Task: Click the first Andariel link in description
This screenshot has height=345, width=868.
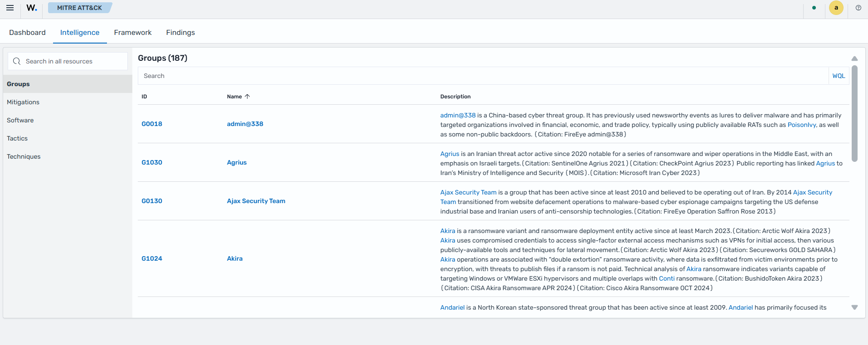Action: (x=452, y=307)
